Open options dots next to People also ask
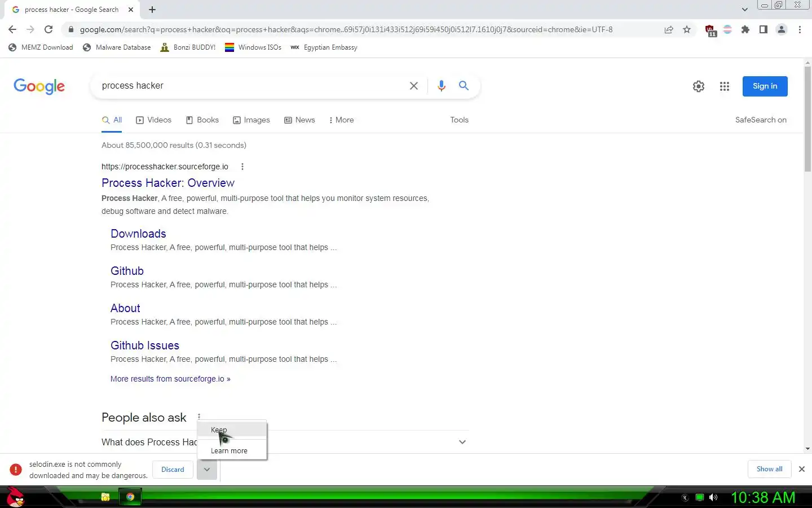812x508 pixels. [x=199, y=417]
